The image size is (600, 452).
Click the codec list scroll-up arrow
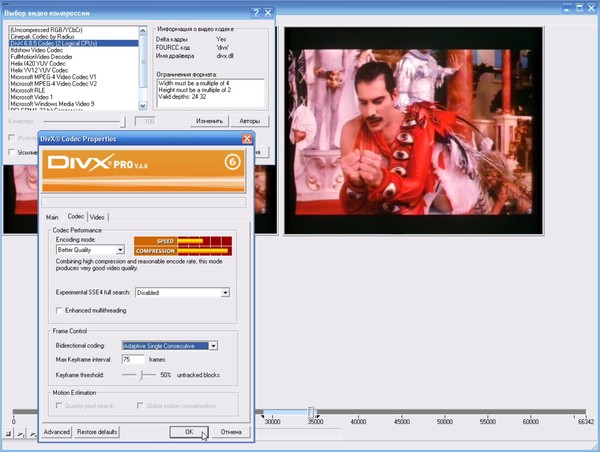pos(143,30)
